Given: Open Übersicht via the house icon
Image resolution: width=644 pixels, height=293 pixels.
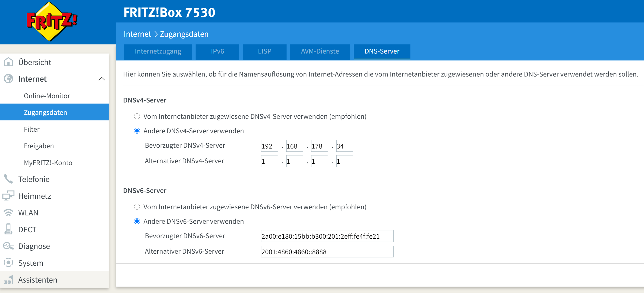Looking at the screenshot, I should pyautogui.click(x=9, y=62).
